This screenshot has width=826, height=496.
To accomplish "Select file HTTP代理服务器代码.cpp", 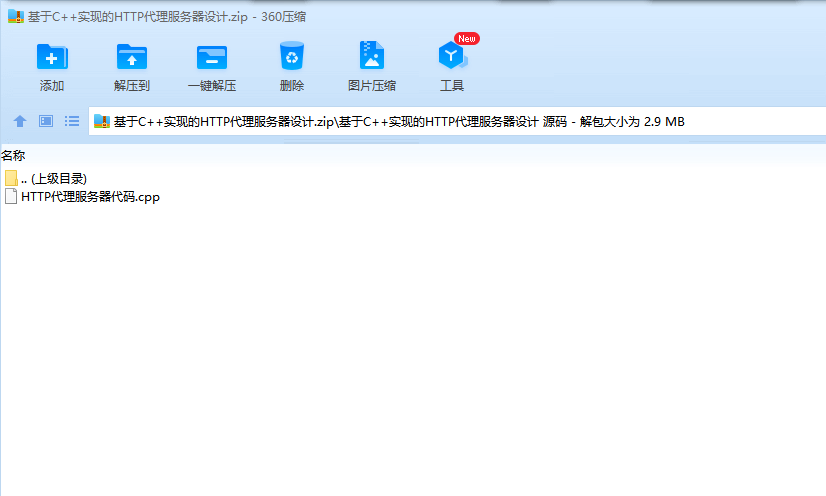I will pos(82,196).
